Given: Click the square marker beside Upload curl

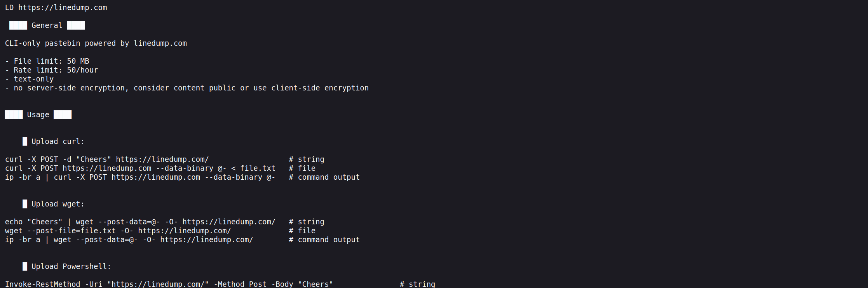Looking at the screenshot, I should tap(25, 142).
